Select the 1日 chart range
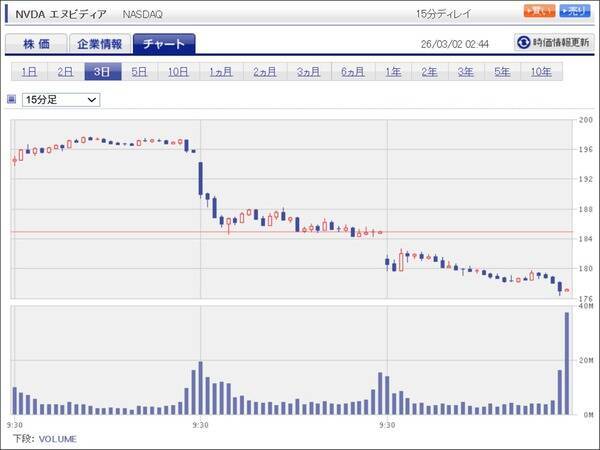The height and width of the screenshot is (450, 600). 29,72
